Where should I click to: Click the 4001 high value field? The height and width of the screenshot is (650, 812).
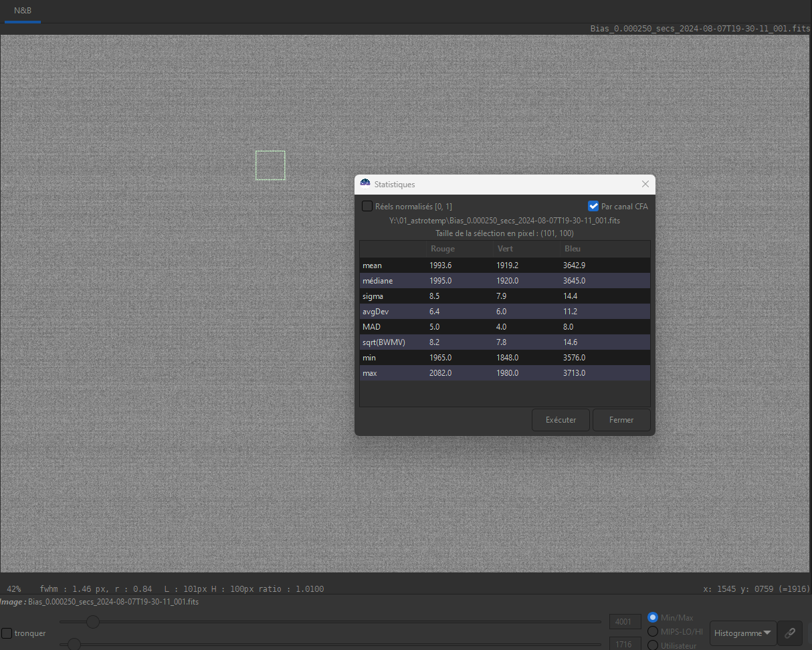point(625,622)
